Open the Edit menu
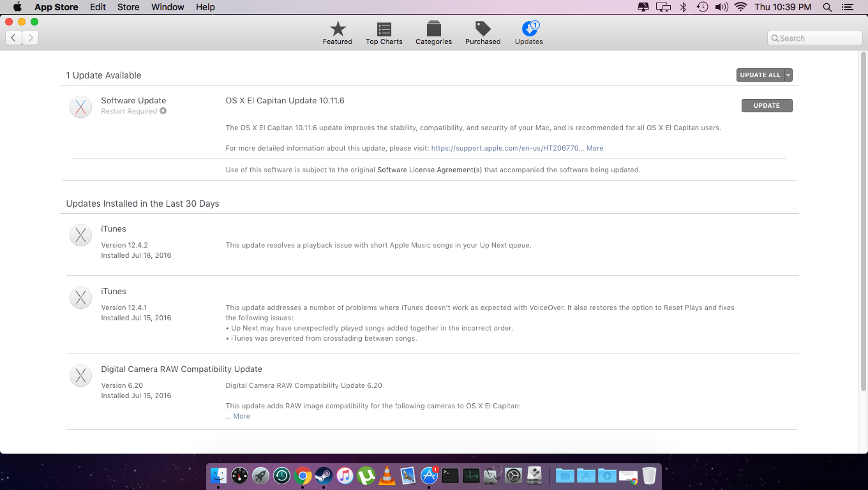The image size is (868, 490). point(98,7)
